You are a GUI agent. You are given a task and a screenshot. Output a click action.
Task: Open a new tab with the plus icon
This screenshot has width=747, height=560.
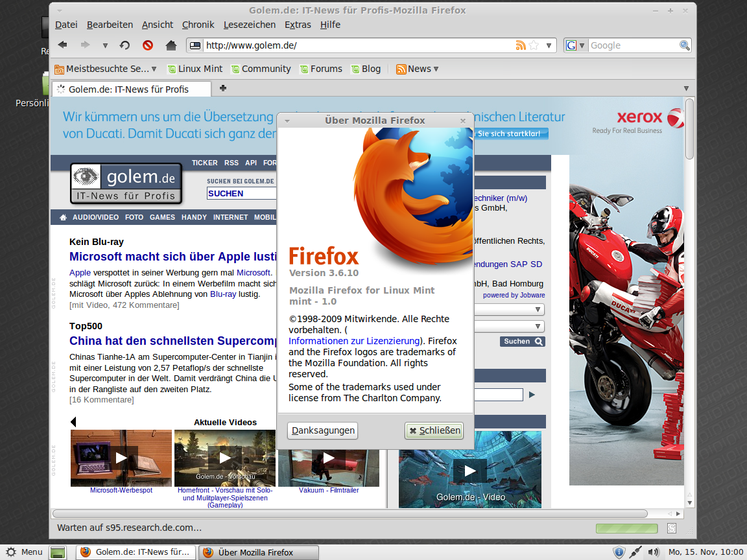click(223, 88)
